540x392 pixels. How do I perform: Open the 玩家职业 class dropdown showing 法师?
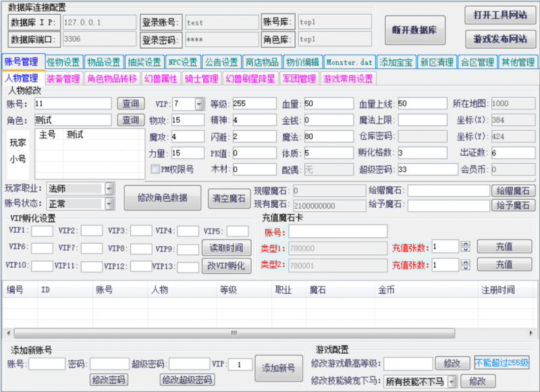[x=108, y=189]
